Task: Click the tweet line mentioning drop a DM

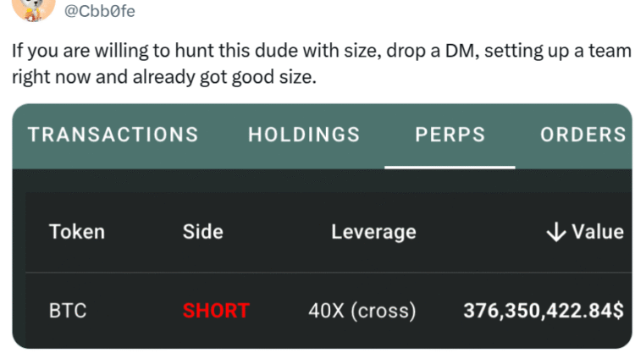Action: (322, 50)
